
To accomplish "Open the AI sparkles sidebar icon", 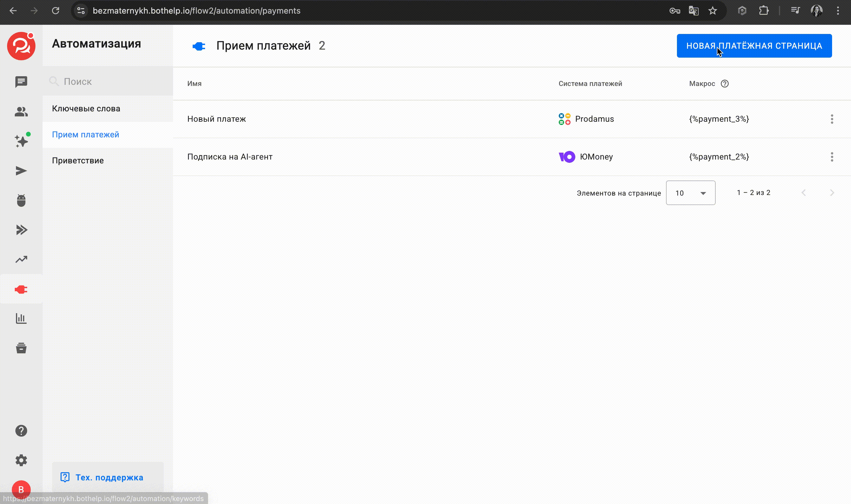I will click(x=21, y=141).
